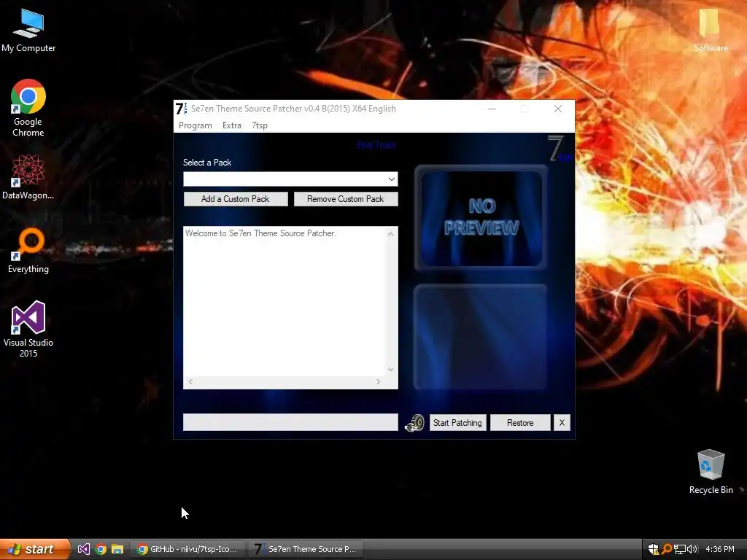747x560 pixels.
Task: Click Remove Custom Pack button
Action: pyautogui.click(x=345, y=199)
